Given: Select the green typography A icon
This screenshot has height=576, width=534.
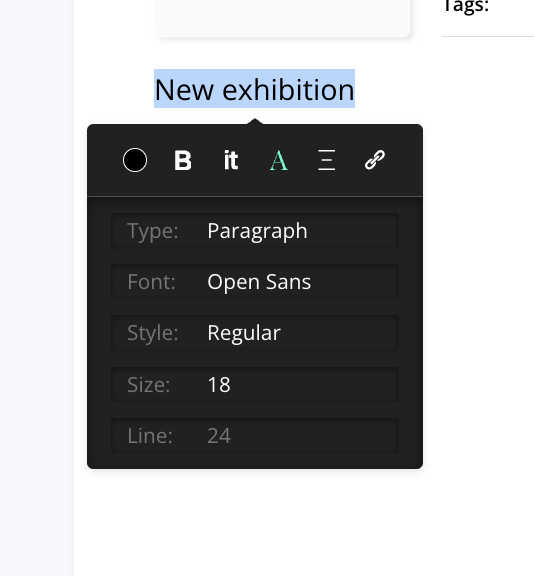Looking at the screenshot, I should point(279,160).
